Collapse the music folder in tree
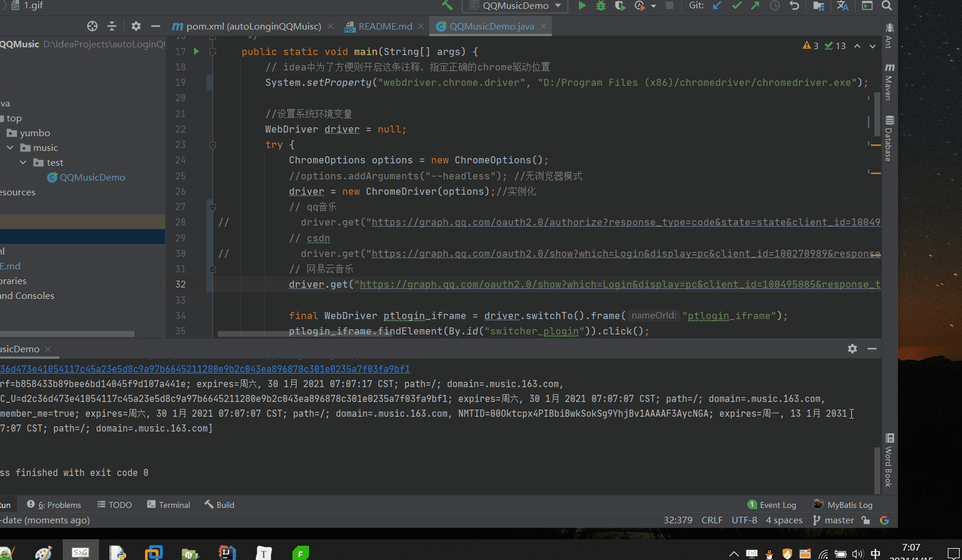Image resolution: width=962 pixels, height=560 pixels. [x=10, y=147]
